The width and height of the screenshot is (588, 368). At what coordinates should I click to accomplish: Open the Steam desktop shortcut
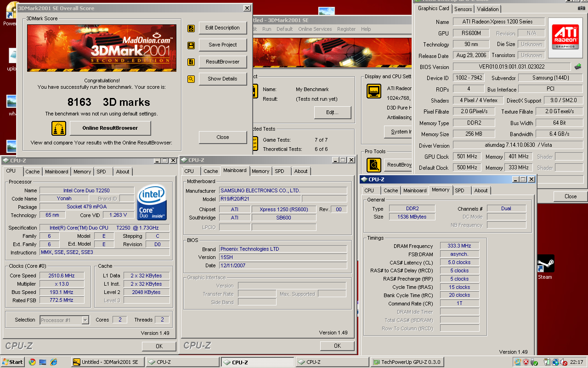[545, 268]
